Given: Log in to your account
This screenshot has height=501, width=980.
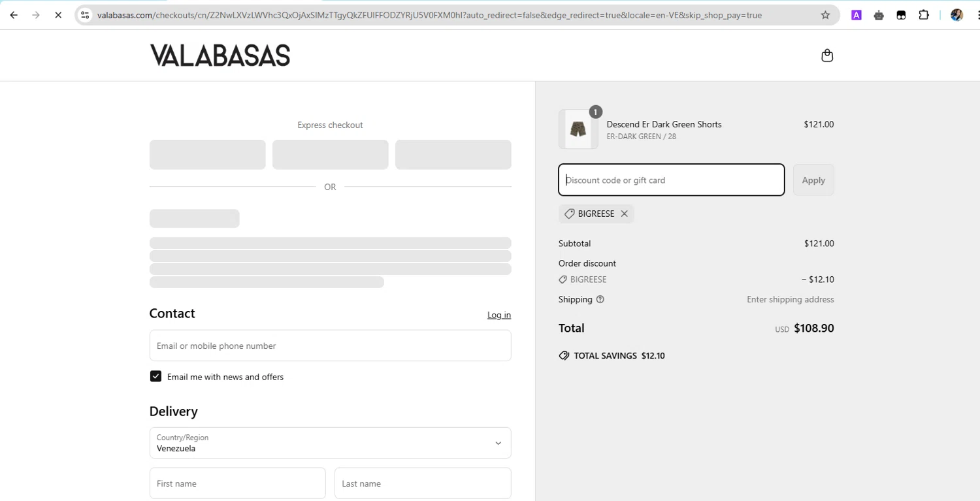Looking at the screenshot, I should coord(499,315).
